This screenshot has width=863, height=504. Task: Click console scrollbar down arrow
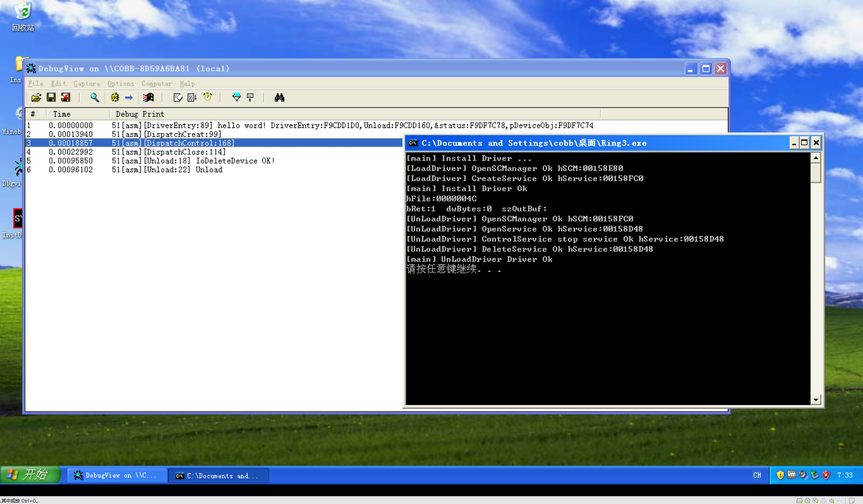(x=816, y=400)
